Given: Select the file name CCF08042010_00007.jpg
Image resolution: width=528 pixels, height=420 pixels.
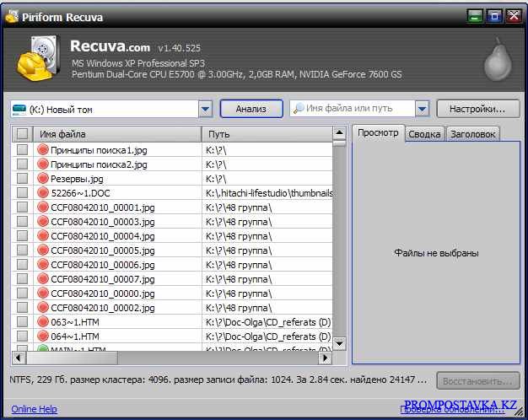Looking at the screenshot, I should pyautogui.click(x=103, y=279).
